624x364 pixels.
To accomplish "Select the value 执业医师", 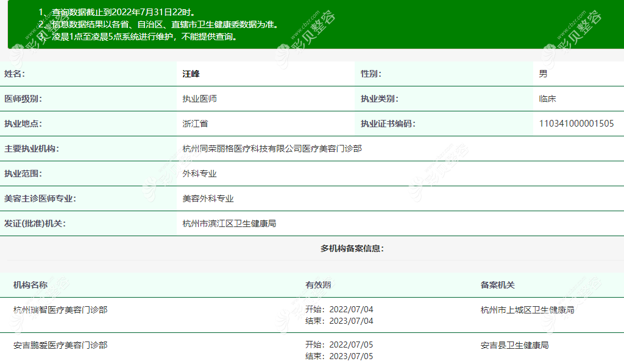I will pyautogui.click(x=199, y=99).
